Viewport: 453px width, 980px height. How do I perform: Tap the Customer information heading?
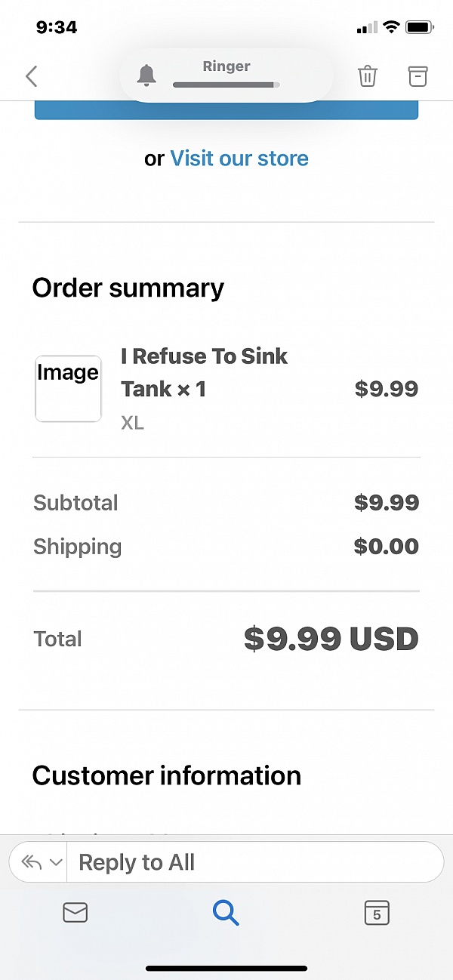pos(167,775)
